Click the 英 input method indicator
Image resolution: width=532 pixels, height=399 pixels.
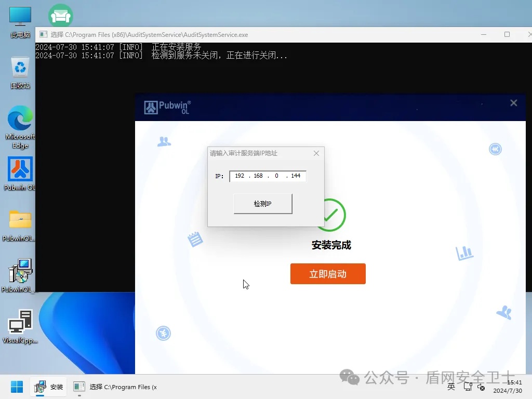[x=451, y=387]
